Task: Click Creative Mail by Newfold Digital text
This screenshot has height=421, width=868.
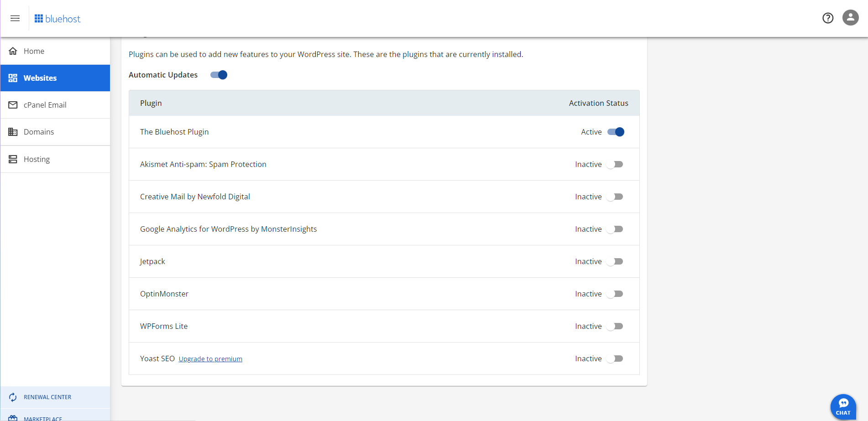Action: [x=195, y=197]
